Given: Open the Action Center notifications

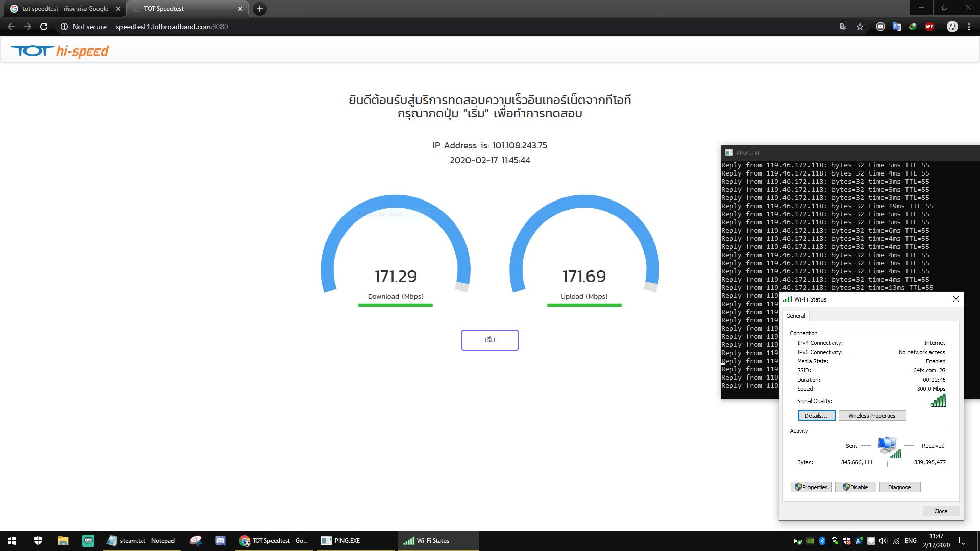Looking at the screenshot, I should (963, 541).
